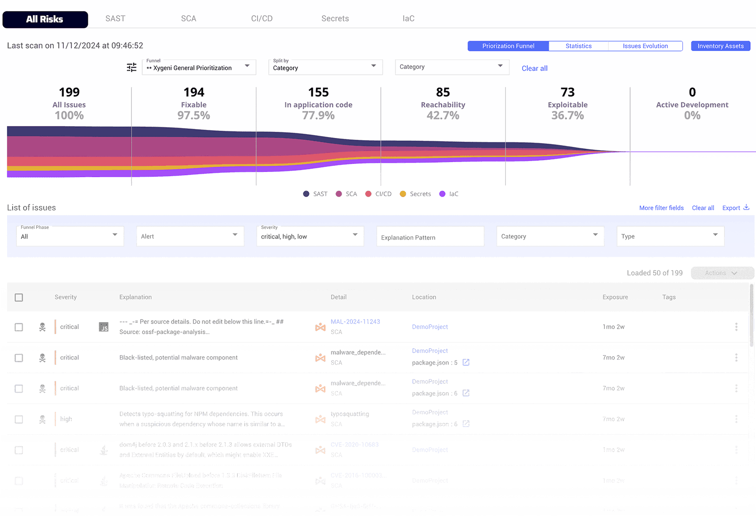Viewport: 756px width, 532px height.
Task: Open the More filter fields link
Action: click(x=661, y=208)
